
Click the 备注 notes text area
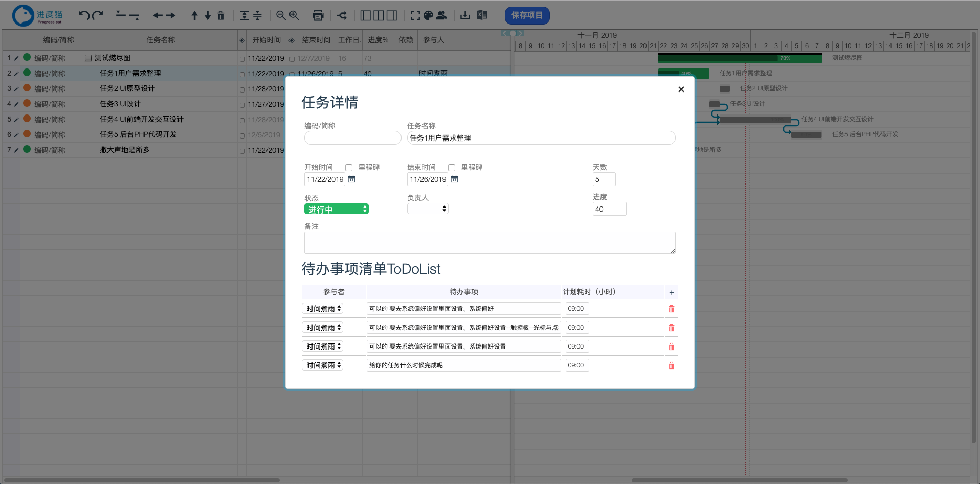coord(489,243)
